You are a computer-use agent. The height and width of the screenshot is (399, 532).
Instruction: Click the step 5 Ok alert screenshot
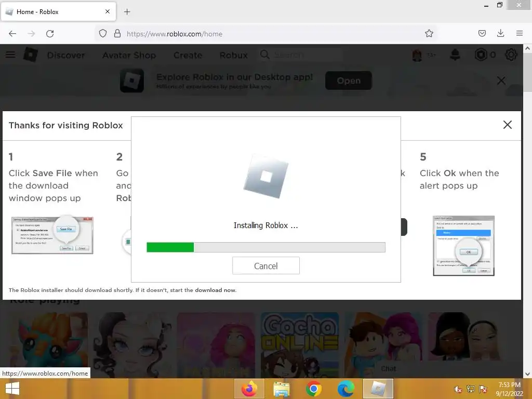click(464, 246)
